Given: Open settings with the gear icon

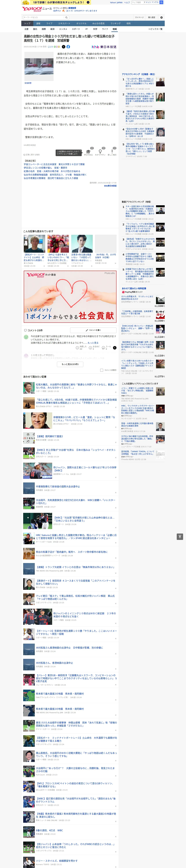Looking at the screenshot, I should 161,17.
